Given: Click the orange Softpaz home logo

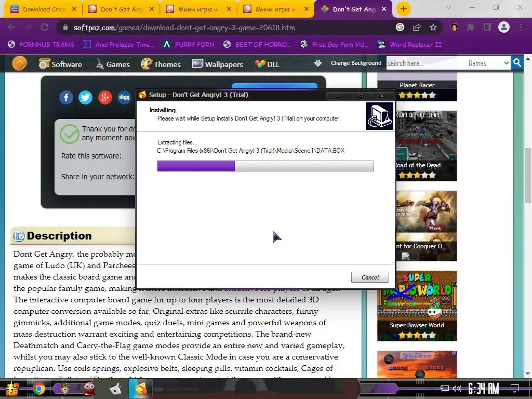Looking at the screenshot, I should pyautogui.click(x=20, y=63).
